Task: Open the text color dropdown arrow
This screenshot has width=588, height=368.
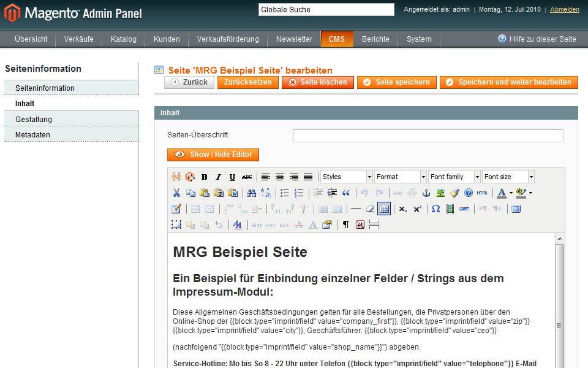Action: pos(511,193)
